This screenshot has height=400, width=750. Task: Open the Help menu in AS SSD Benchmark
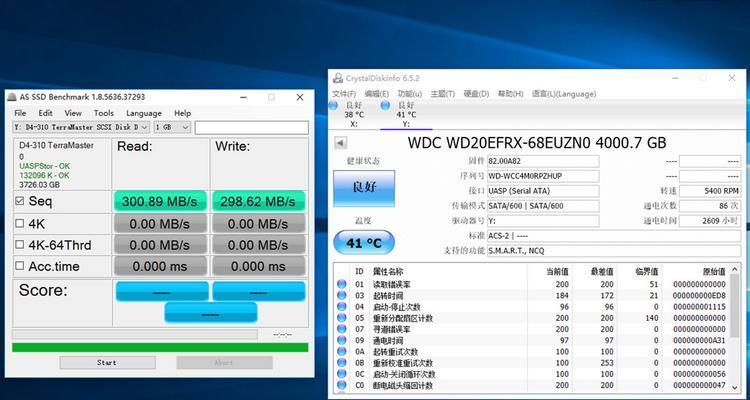182,113
